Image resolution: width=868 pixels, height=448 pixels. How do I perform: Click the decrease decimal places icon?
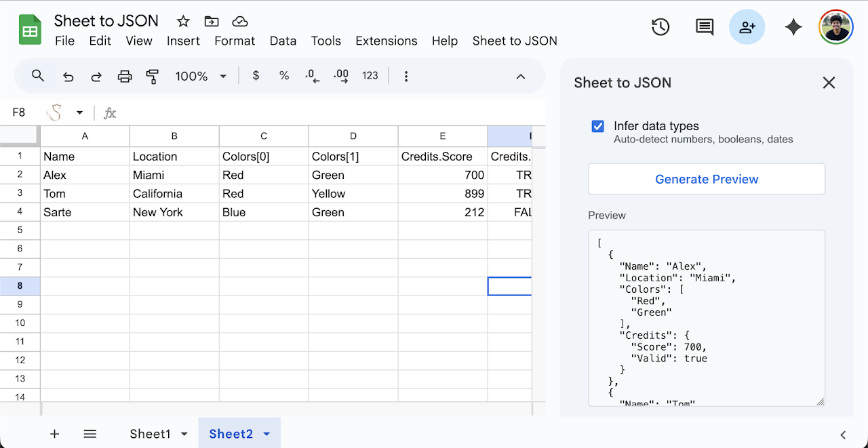point(312,76)
